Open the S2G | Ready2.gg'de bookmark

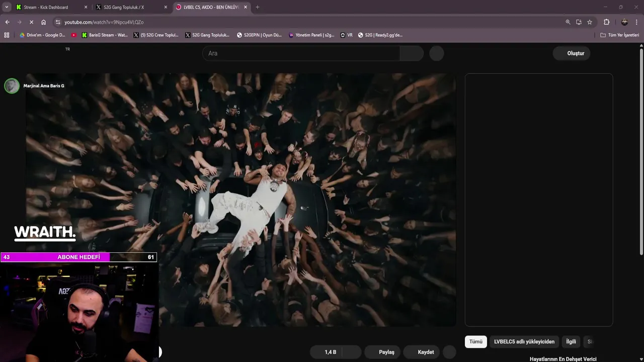click(x=380, y=35)
